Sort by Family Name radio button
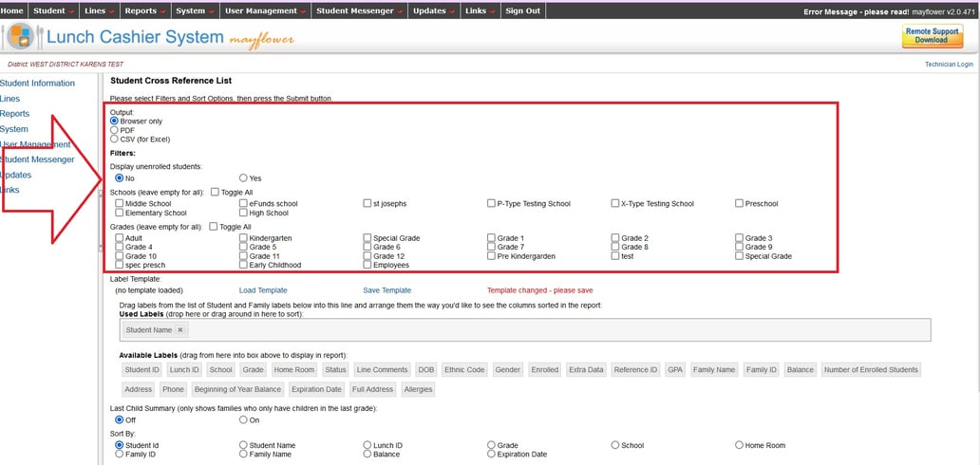Viewport: 980px width, 465px height. (244, 455)
